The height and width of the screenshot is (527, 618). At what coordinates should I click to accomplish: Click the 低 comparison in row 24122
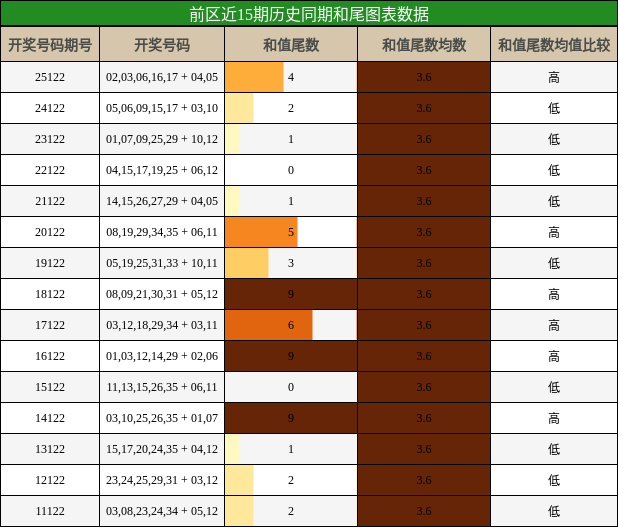pos(554,108)
